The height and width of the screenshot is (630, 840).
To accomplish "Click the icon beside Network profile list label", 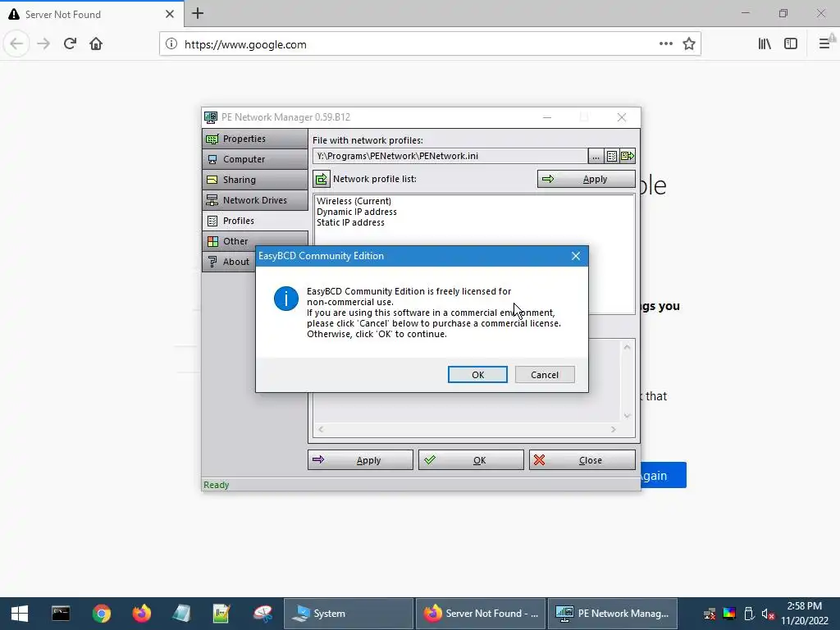I will click(322, 179).
